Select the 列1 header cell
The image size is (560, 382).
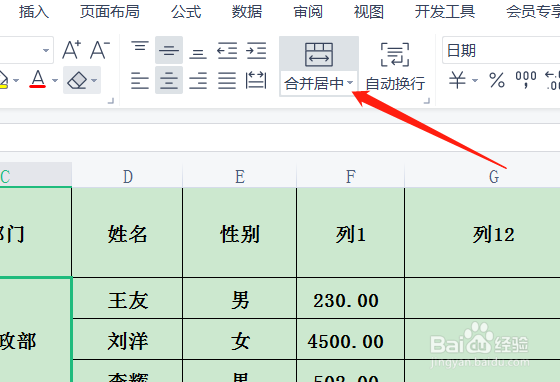[351, 232]
